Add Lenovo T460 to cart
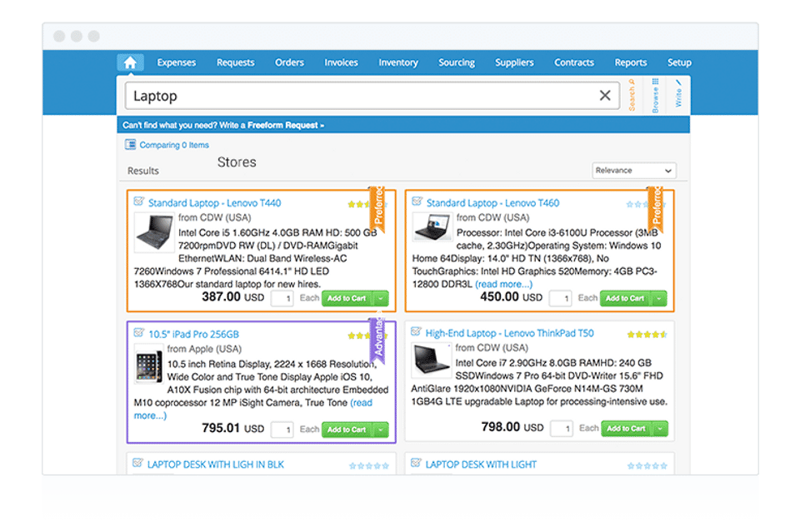The height and width of the screenshot is (532, 800). click(626, 298)
